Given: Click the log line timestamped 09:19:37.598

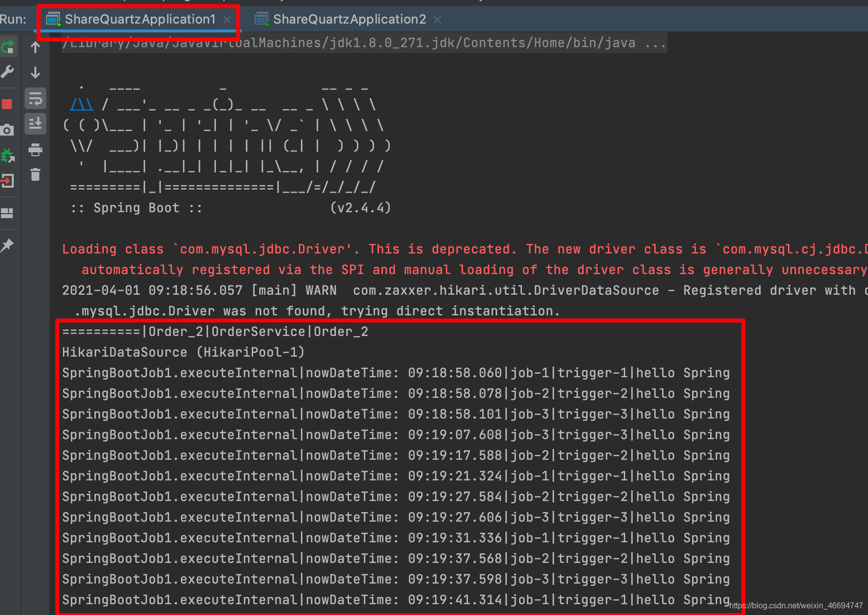Looking at the screenshot, I should coord(396,579).
